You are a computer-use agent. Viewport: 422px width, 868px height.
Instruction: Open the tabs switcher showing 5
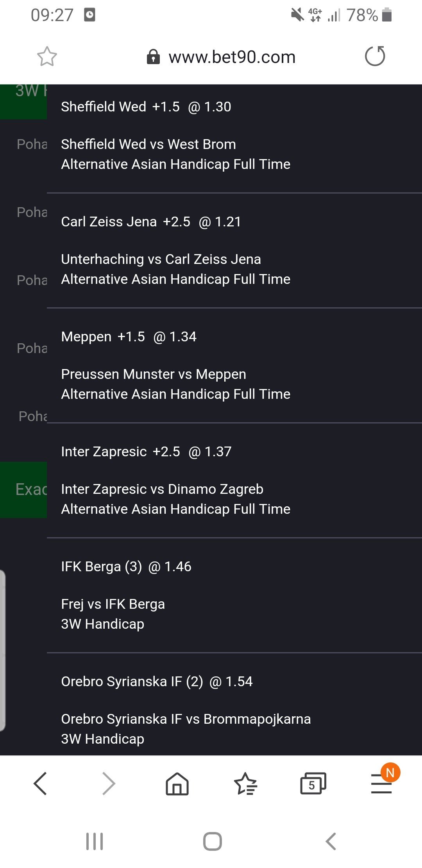click(x=313, y=784)
